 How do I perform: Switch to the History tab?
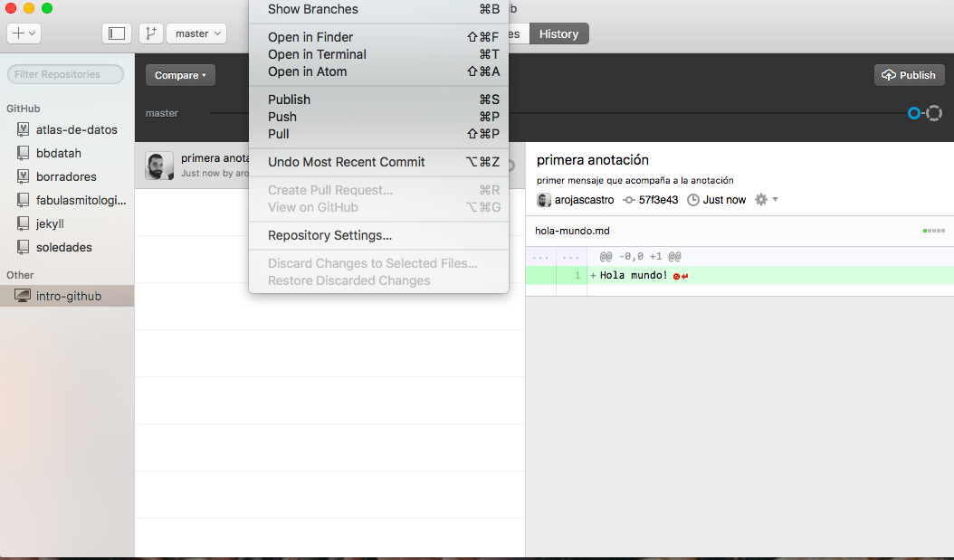pyautogui.click(x=558, y=34)
